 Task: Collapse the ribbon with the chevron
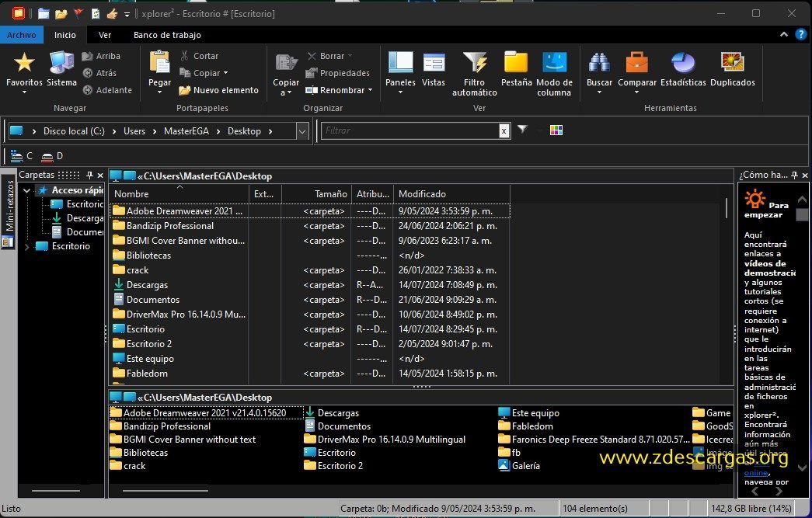(x=783, y=35)
